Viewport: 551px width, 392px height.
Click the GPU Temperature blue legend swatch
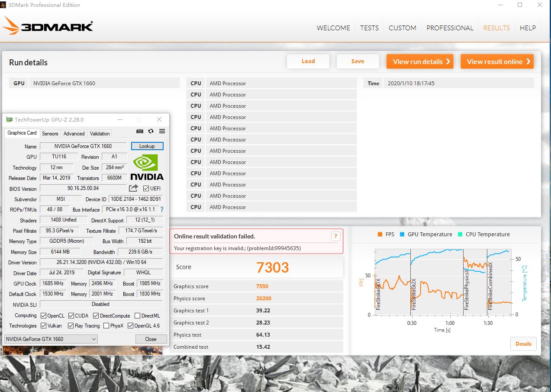tap(402, 235)
